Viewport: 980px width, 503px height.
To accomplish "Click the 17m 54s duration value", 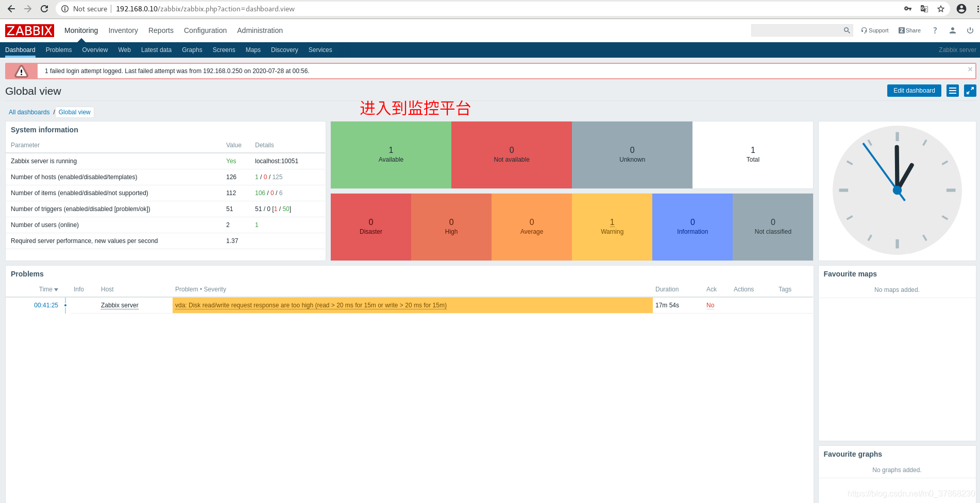I will (x=667, y=305).
